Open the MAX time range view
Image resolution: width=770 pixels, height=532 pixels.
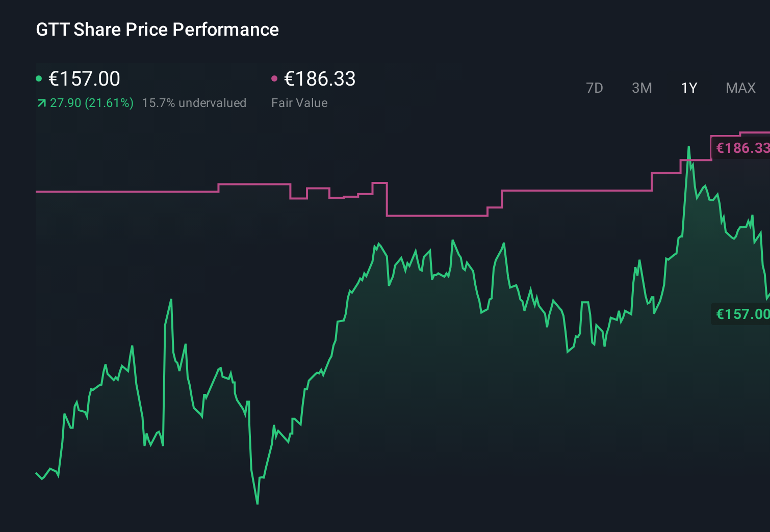tap(740, 88)
